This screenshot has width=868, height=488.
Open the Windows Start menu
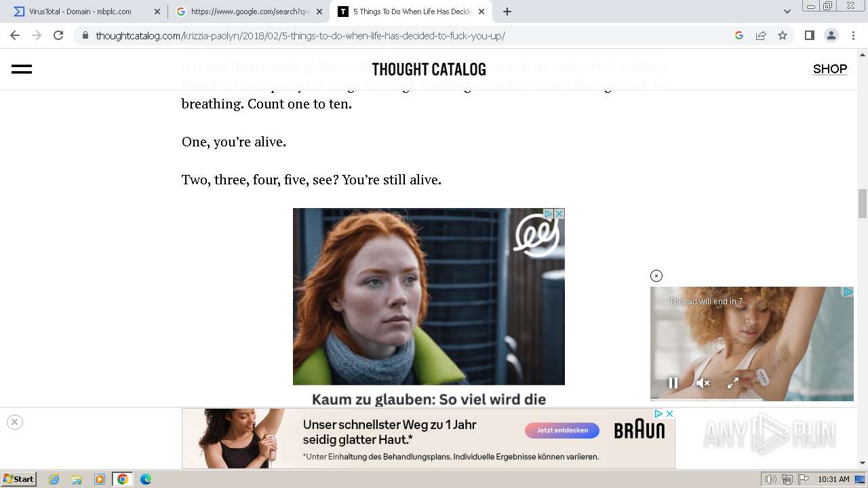[18, 479]
